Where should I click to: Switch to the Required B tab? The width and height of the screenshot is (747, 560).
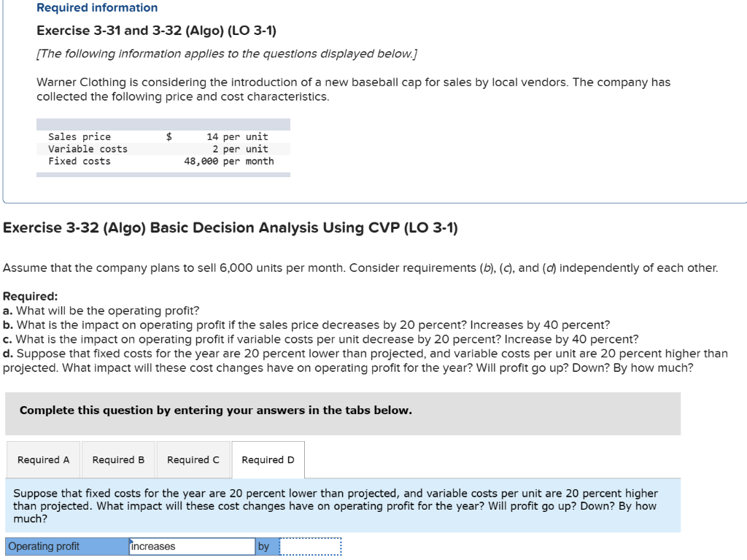(118, 459)
